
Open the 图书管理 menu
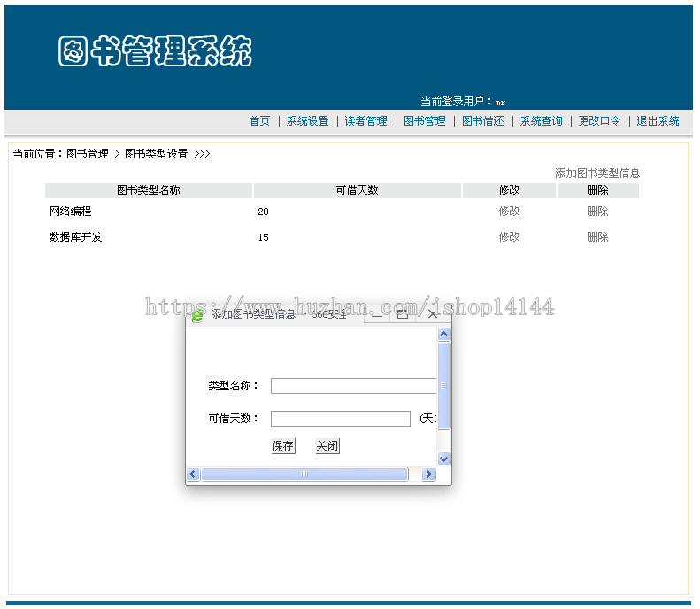tap(424, 121)
